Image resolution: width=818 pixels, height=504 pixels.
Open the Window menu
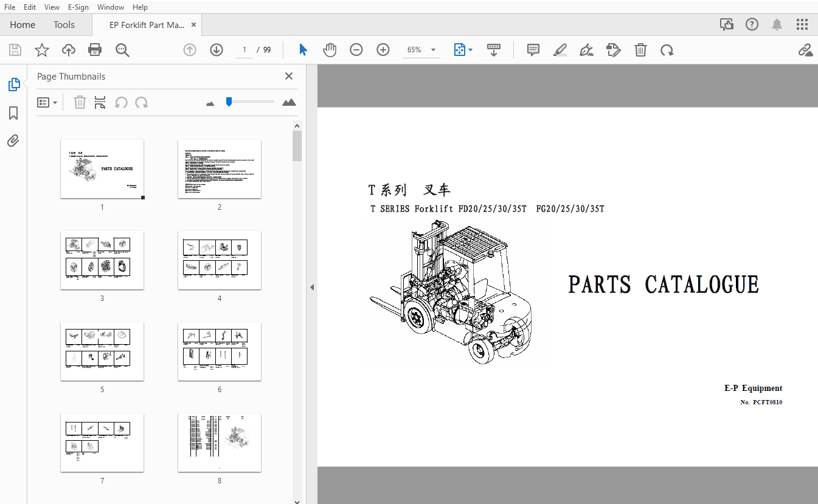click(x=111, y=7)
